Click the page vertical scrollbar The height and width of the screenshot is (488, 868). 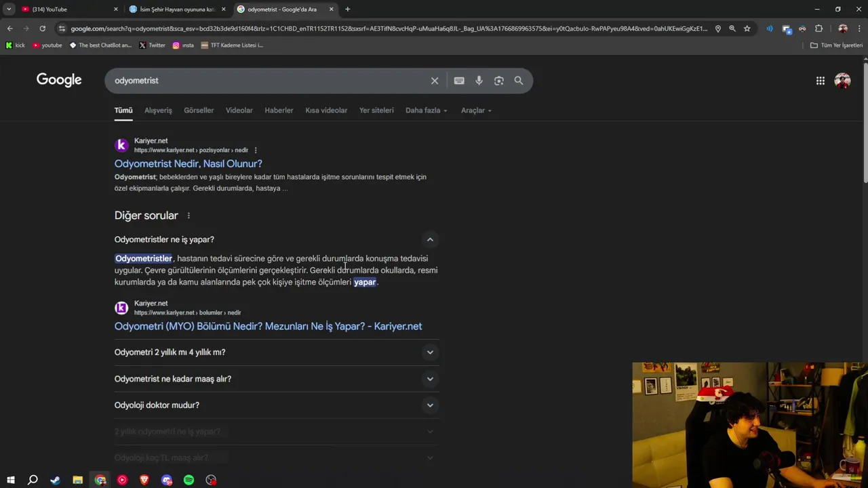pyautogui.click(x=865, y=122)
